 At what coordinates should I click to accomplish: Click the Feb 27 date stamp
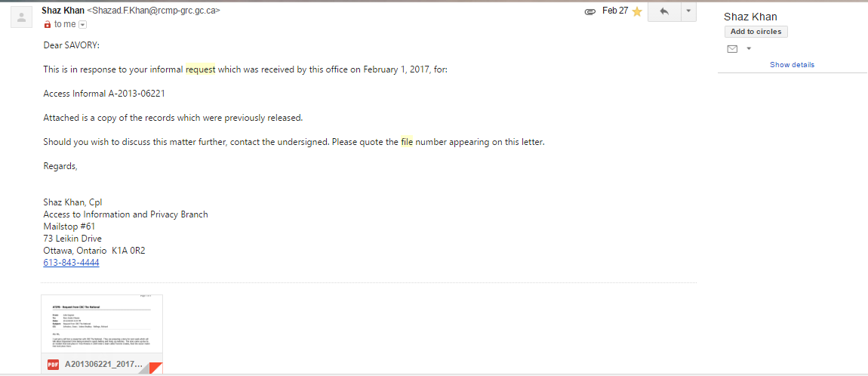pos(614,11)
